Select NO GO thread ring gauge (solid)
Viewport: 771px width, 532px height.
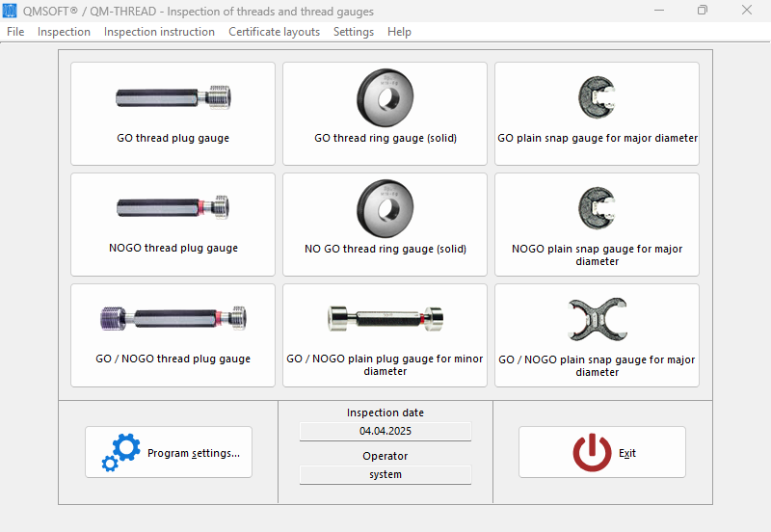pyautogui.click(x=385, y=225)
